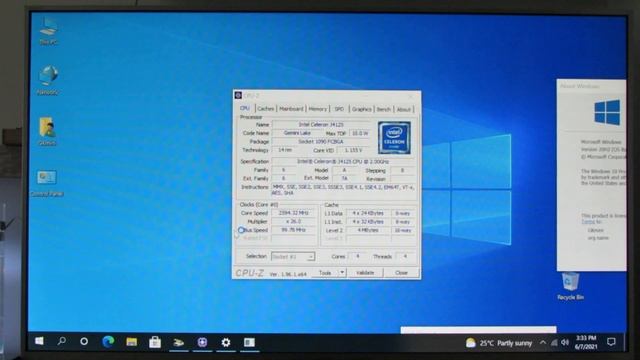
Task: Open volume speaker tray icon
Action: pyautogui.click(x=565, y=342)
